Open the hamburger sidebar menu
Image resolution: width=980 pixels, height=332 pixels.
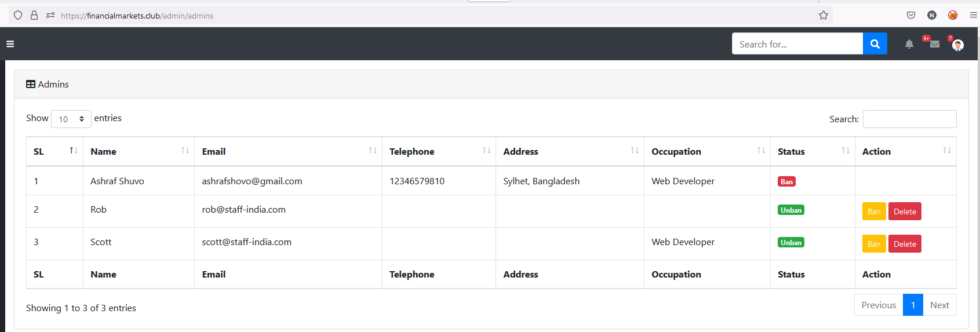pyautogui.click(x=10, y=44)
